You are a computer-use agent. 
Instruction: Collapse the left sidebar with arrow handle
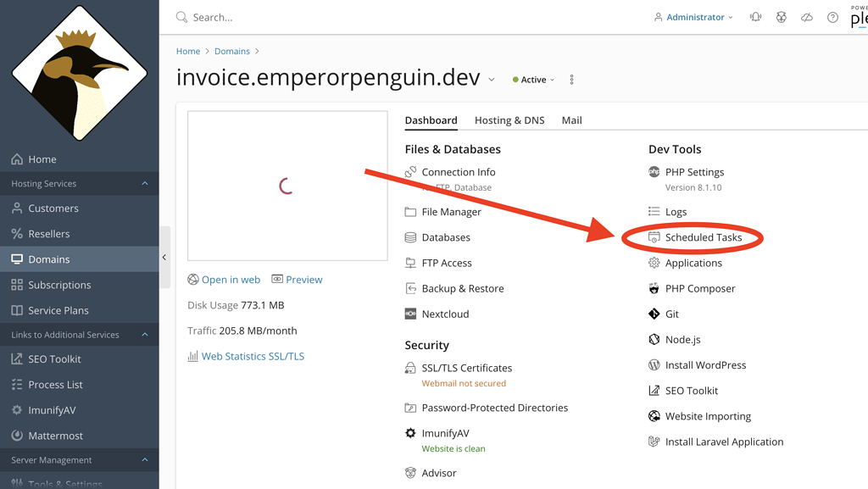click(x=164, y=257)
